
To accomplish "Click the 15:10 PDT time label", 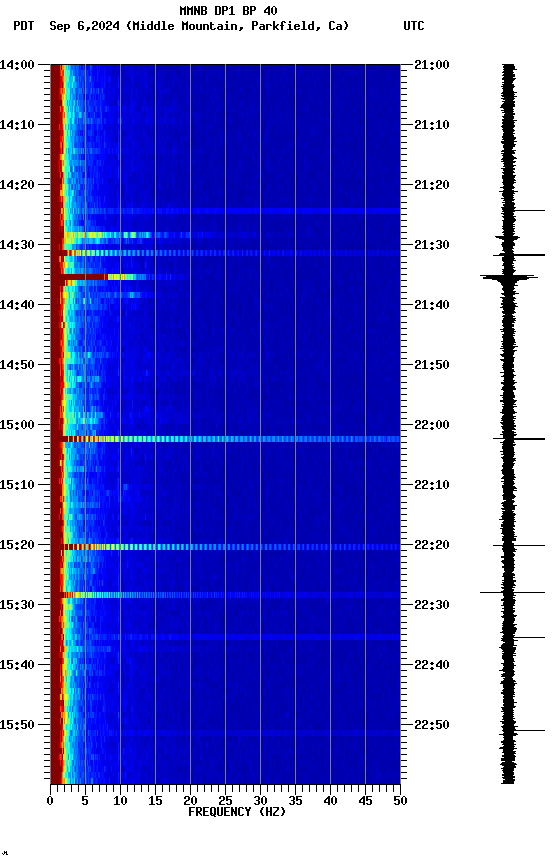I will tap(17, 485).
